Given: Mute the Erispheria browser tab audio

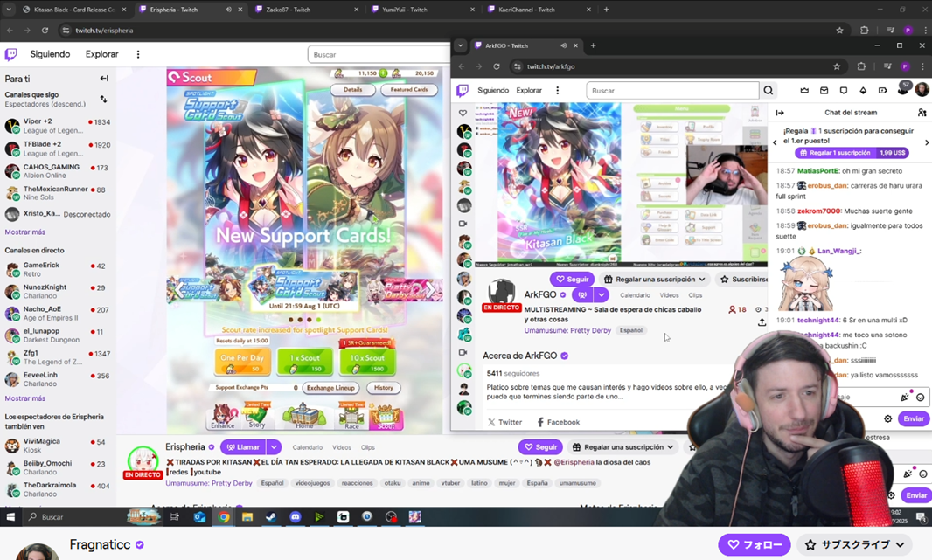Looking at the screenshot, I should point(228,10).
